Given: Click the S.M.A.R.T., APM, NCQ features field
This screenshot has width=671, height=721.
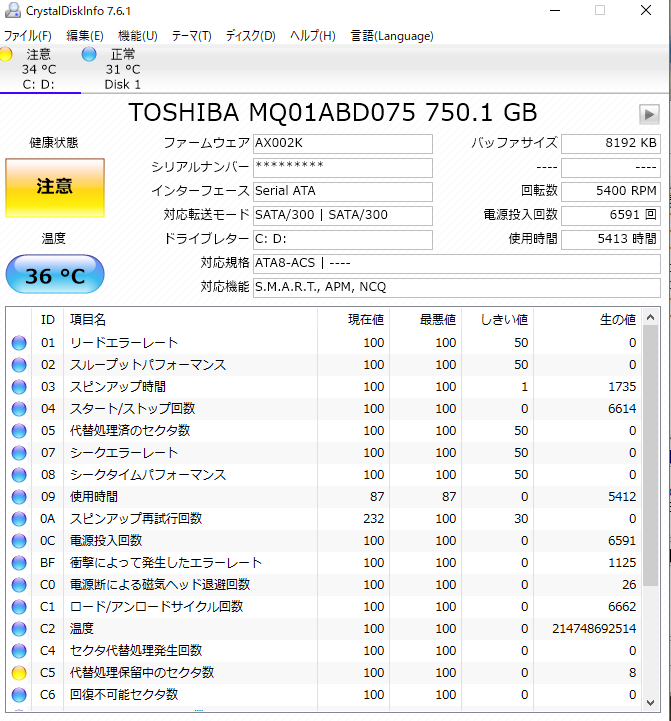Looking at the screenshot, I should [x=457, y=287].
